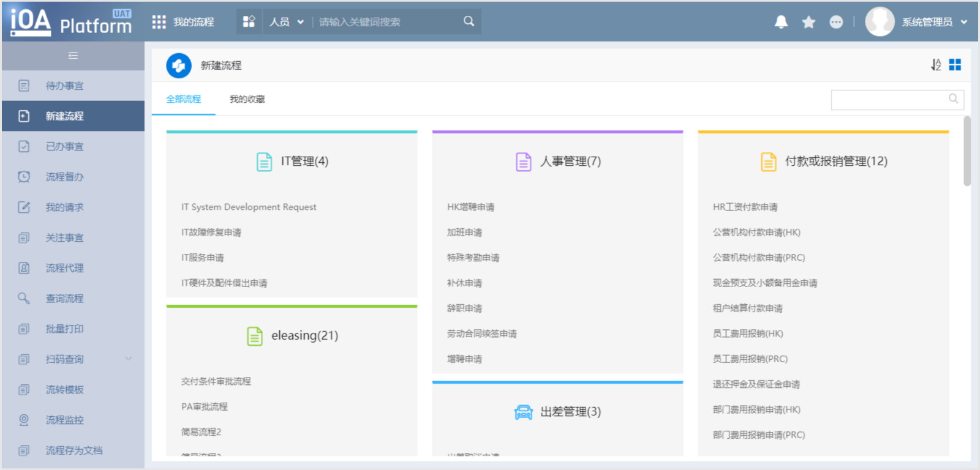Click the sort A-Z icon
This screenshot has height=470, width=980.
point(936,65)
